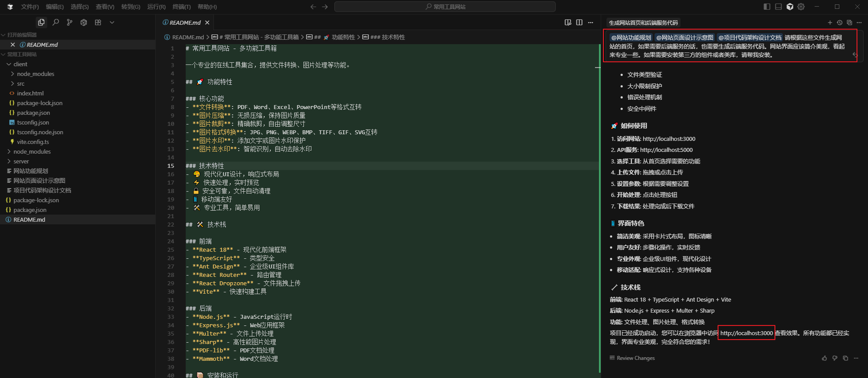Click @网站功能规划 mention chip in prompt

631,38
